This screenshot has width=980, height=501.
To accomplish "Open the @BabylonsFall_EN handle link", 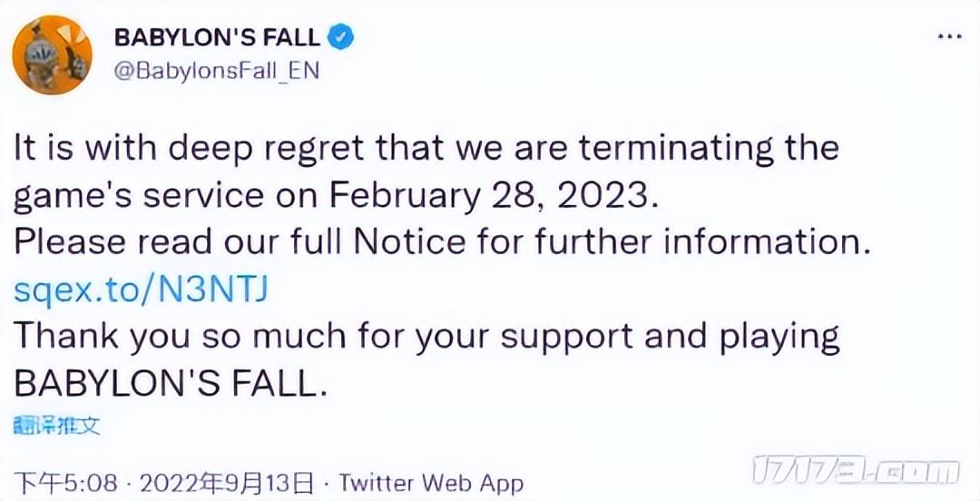I will pos(216,70).
